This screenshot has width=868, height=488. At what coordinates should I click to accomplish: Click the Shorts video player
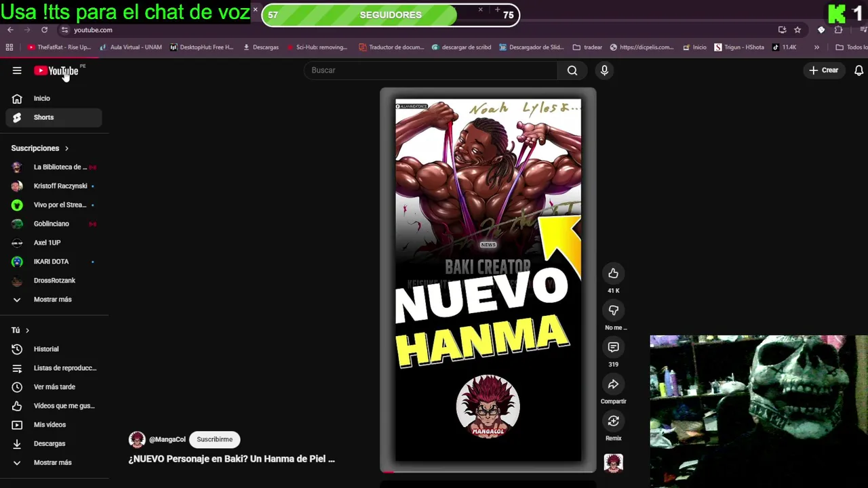click(488, 280)
